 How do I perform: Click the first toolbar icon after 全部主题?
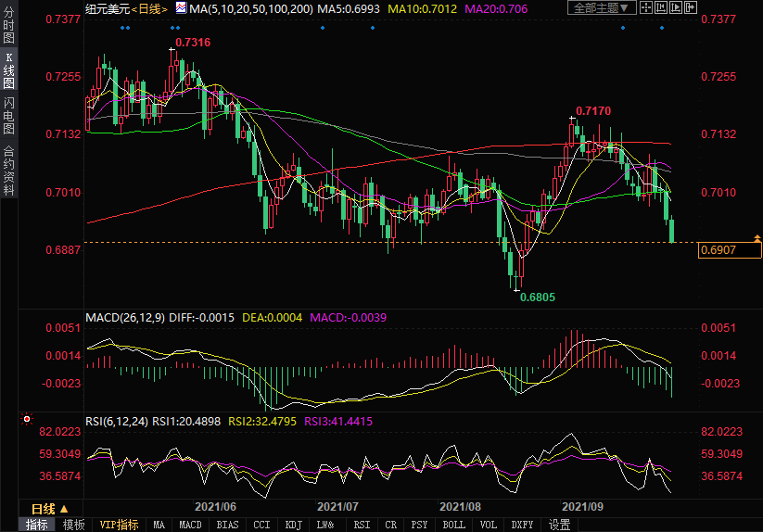pyautogui.click(x=646, y=8)
